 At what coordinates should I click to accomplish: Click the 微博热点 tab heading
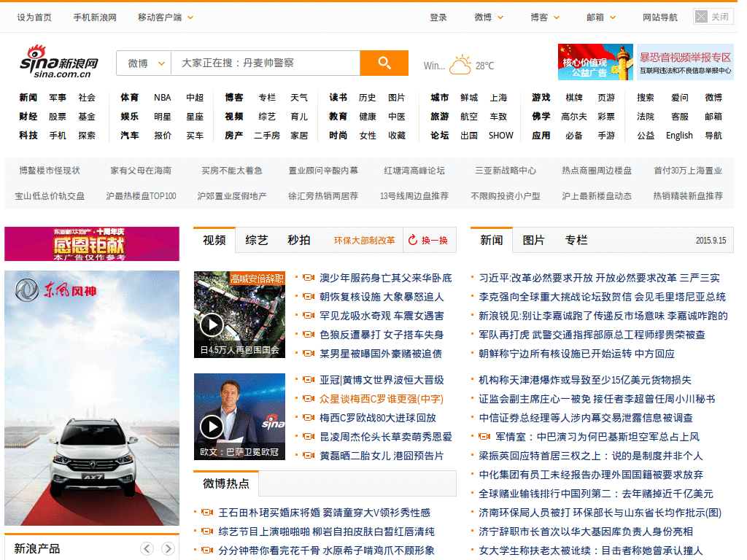click(x=226, y=484)
